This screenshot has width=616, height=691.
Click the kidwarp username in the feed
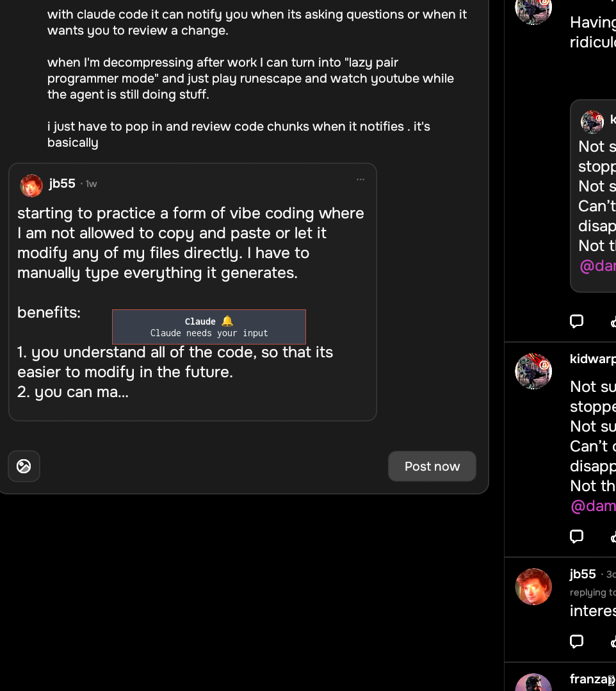click(x=592, y=359)
